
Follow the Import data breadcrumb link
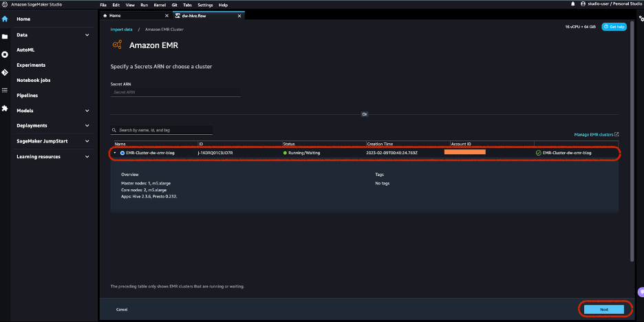click(122, 30)
